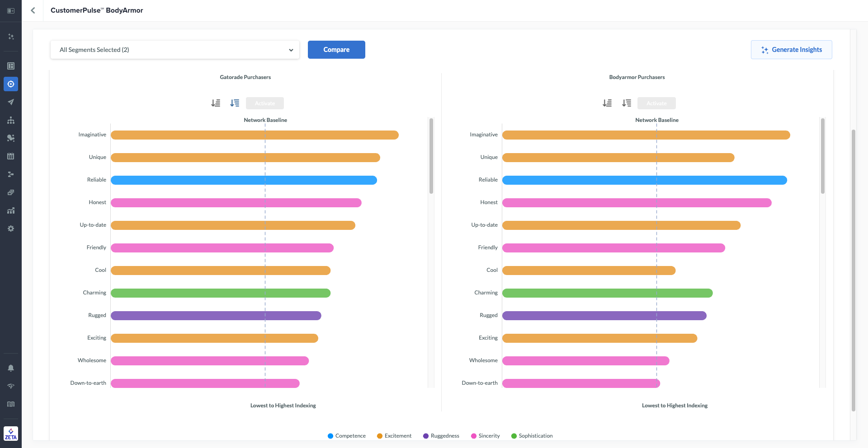The height and width of the screenshot is (448, 868).
Task: Click Bodyarmor Network Baseline label
Action: (x=657, y=120)
